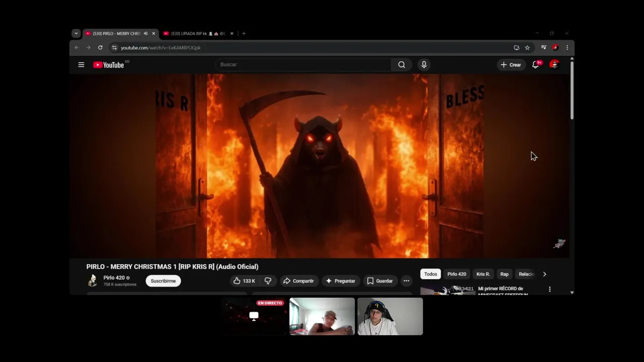Switch to the LIPIADA RIP kk tab
The height and width of the screenshot is (362, 644).
[198, 34]
